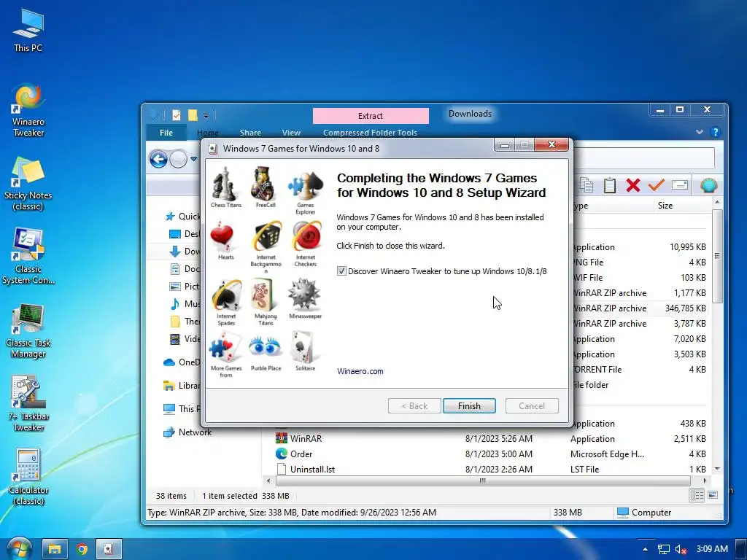Click the Explorer help question mark icon
The image size is (747, 560).
click(715, 132)
